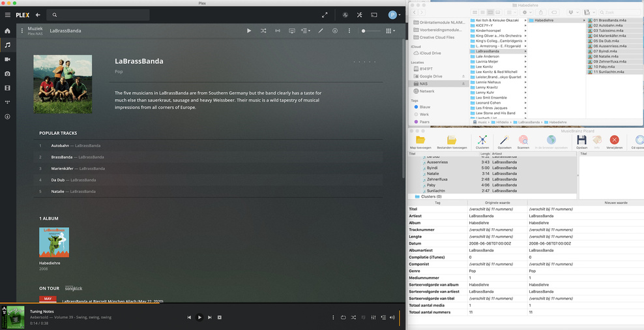This screenshot has width=644, height=330.
Task: Go back in Plex using the arrow
Action: (38, 15)
